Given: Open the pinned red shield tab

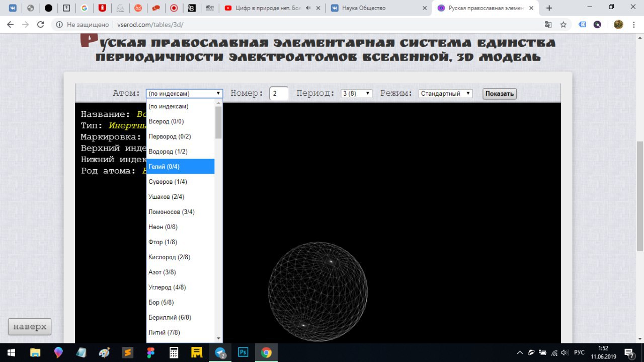Looking at the screenshot, I should 102,8.
